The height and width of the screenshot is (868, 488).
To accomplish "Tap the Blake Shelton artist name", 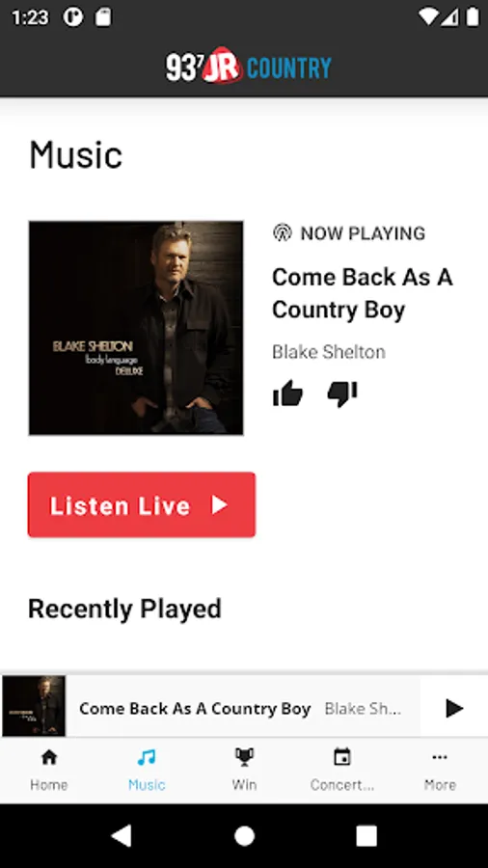I will [329, 351].
